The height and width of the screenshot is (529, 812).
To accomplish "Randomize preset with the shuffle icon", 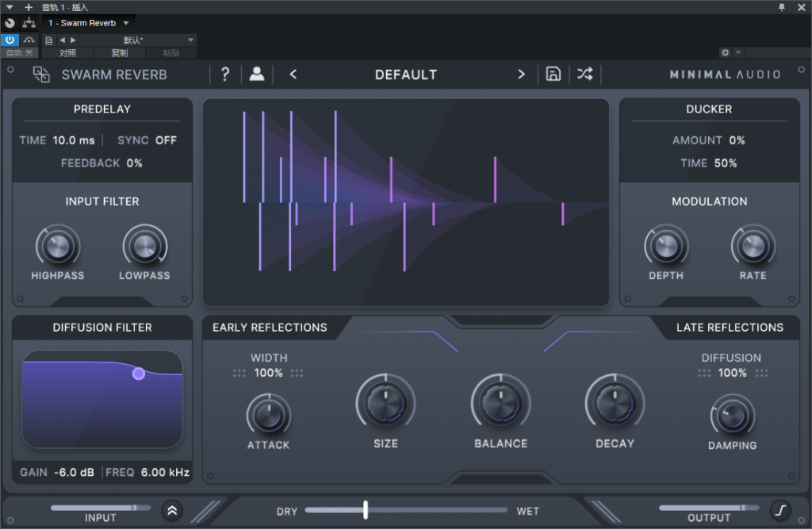I will 585,74.
